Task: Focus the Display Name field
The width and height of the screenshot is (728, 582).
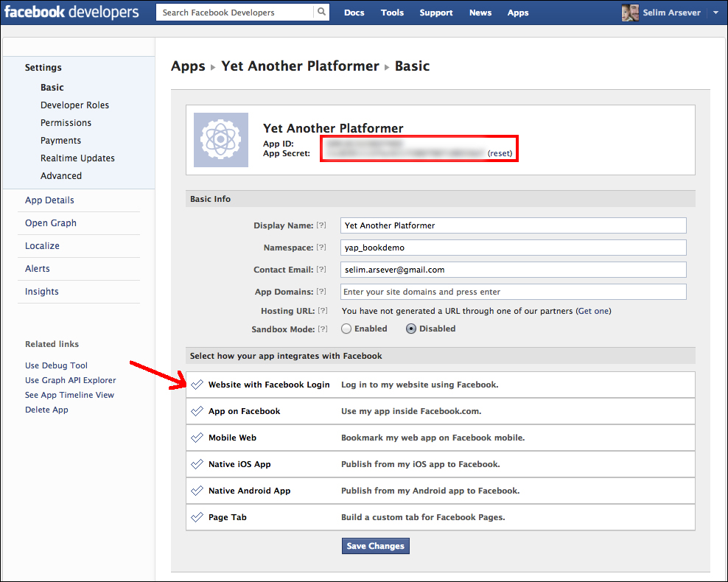Action: (x=513, y=225)
